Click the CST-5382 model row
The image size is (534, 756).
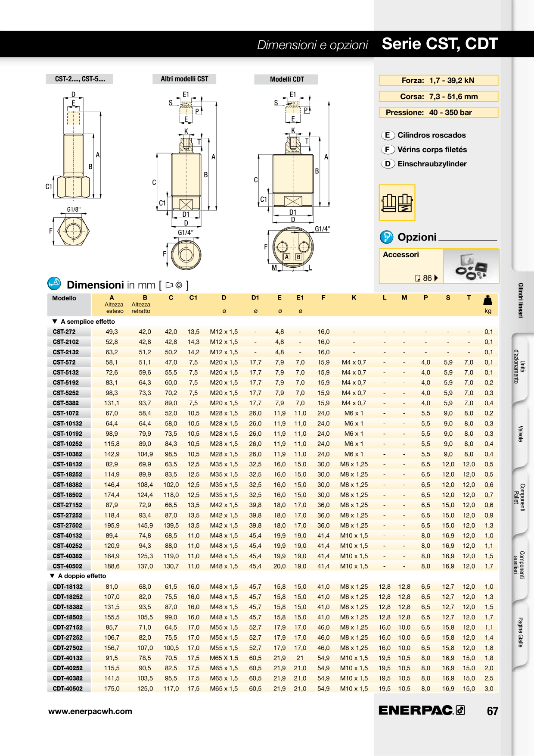[273, 403]
